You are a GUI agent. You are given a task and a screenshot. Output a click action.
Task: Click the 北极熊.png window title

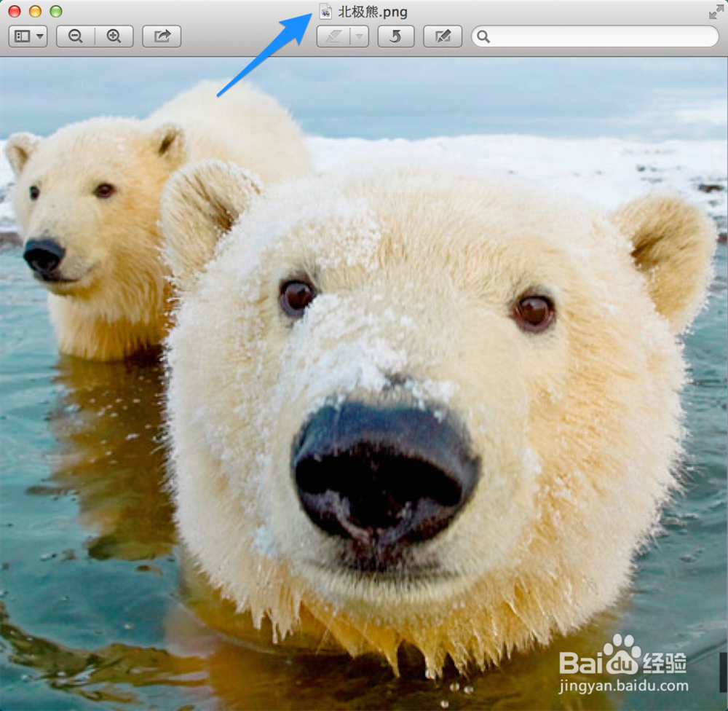(x=373, y=12)
